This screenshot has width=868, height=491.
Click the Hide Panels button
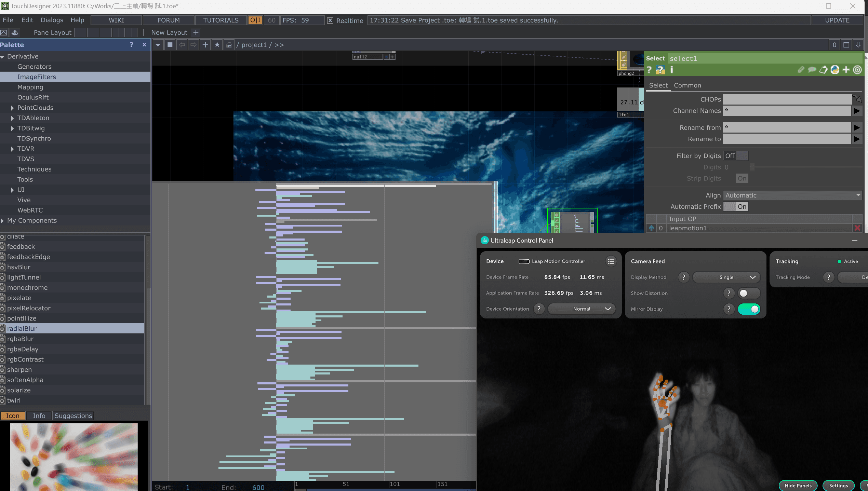coord(798,486)
